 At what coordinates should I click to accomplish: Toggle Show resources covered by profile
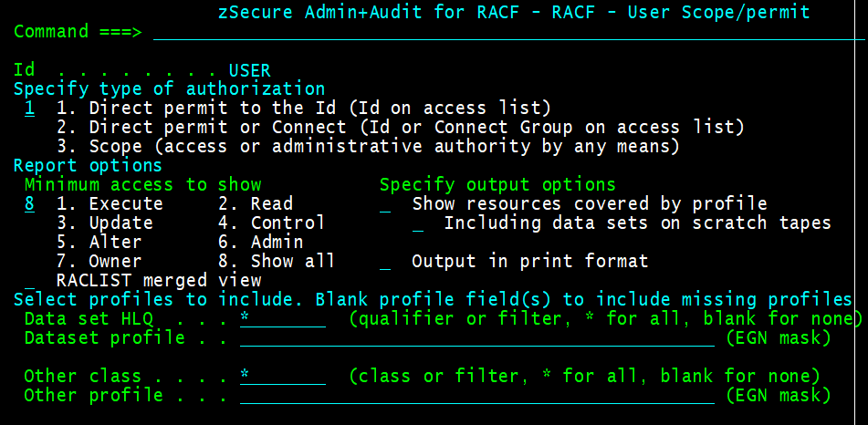click(x=385, y=205)
